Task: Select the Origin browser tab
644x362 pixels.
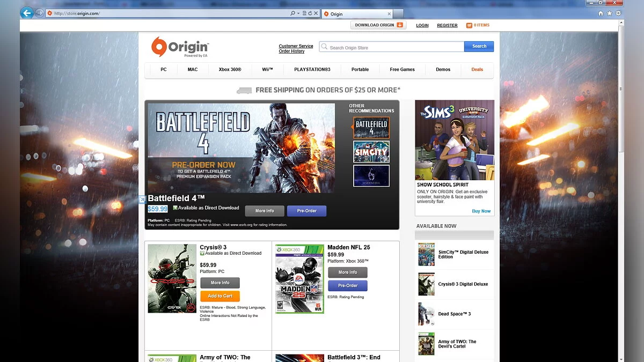Action: click(x=357, y=14)
